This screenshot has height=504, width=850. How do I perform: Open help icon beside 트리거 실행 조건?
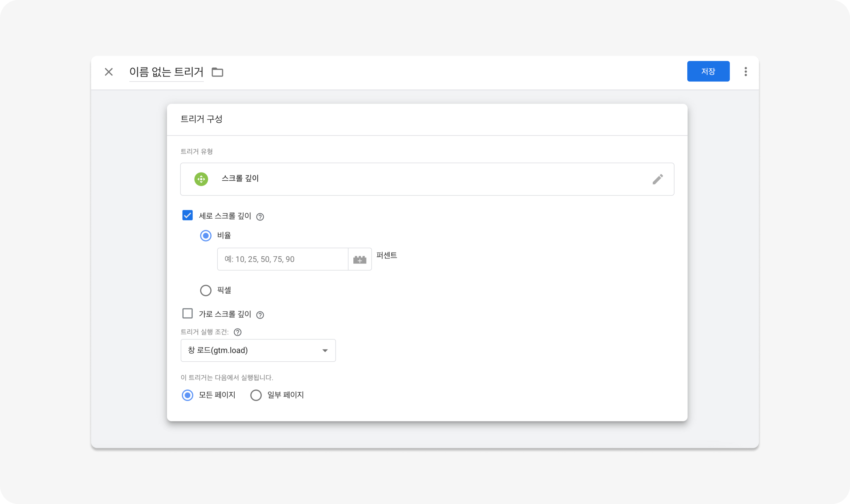[x=237, y=332]
